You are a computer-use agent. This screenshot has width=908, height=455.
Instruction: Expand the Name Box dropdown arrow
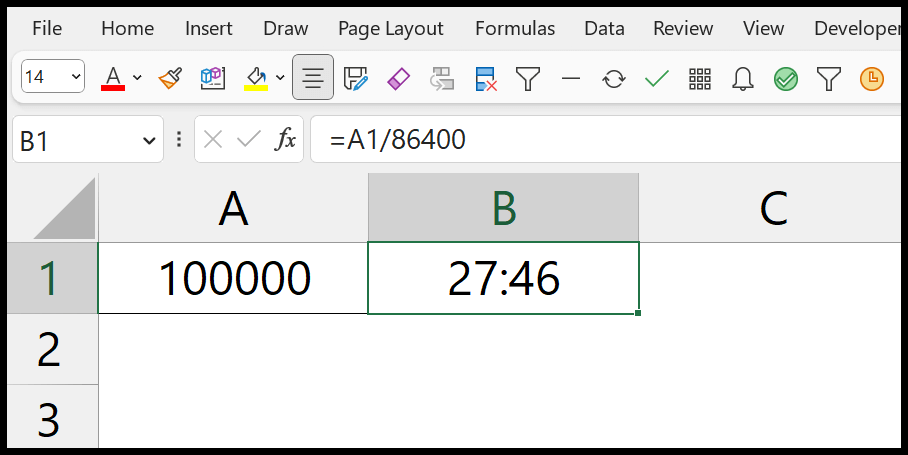(x=149, y=140)
